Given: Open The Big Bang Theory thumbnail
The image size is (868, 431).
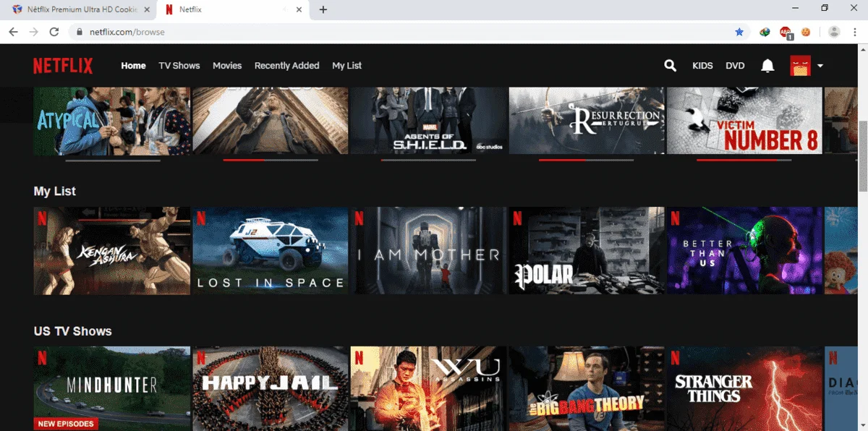Looking at the screenshot, I should click(587, 388).
